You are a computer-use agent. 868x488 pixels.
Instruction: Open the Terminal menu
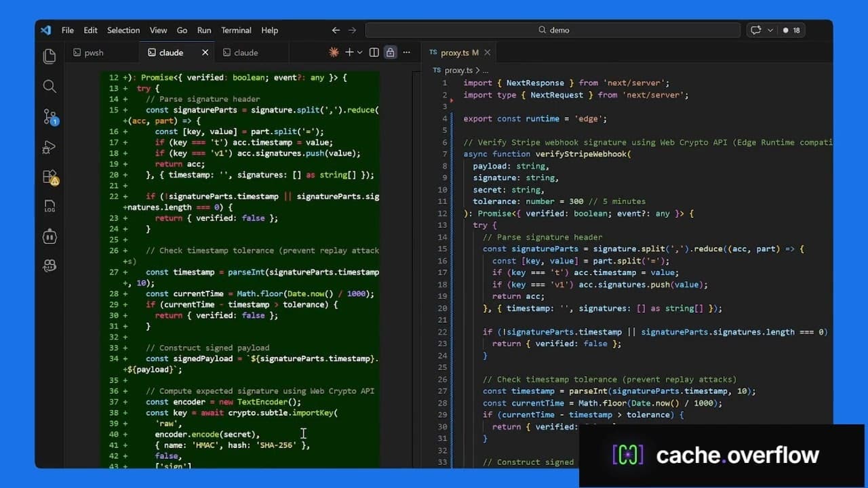(x=236, y=30)
